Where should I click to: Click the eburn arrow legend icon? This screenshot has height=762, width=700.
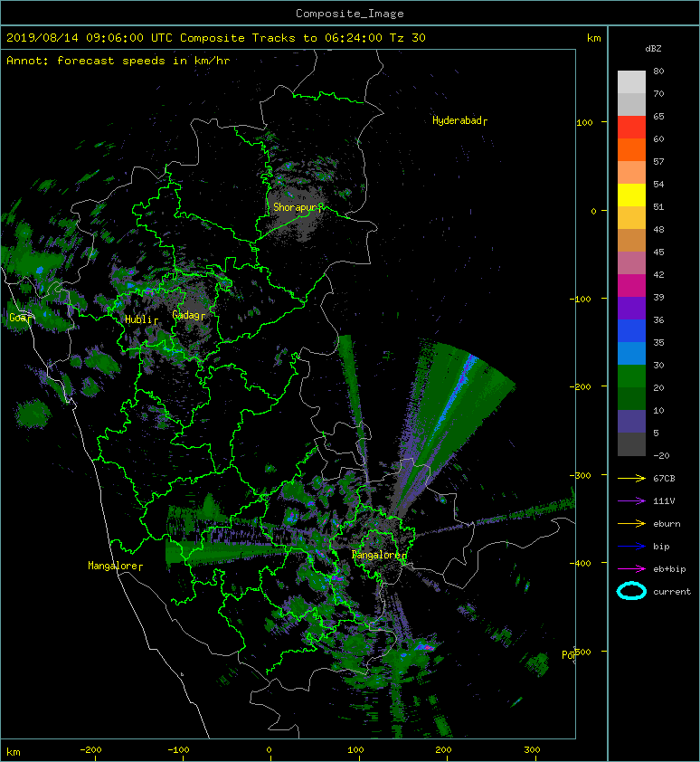(x=631, y=524)
